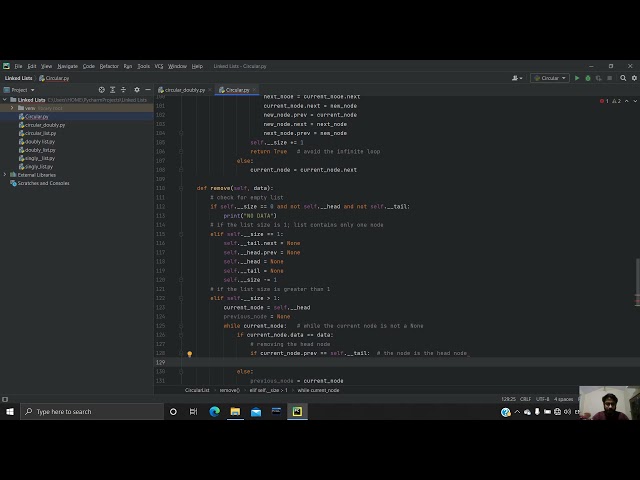Open IDE settings gear at top right
Screen dimensions: 640x480
[x=634, y=78]
